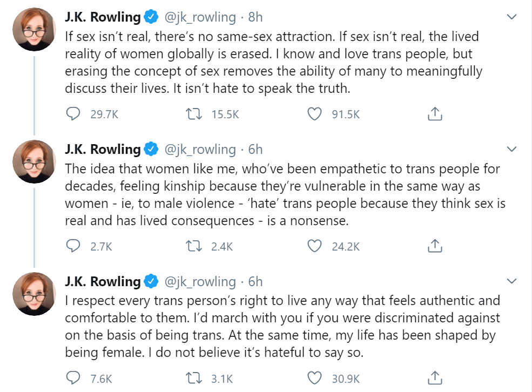This screenshot has width=532, height=392.
Task: Click the profile avatar on the first tweet
Action: click(35, 29)
